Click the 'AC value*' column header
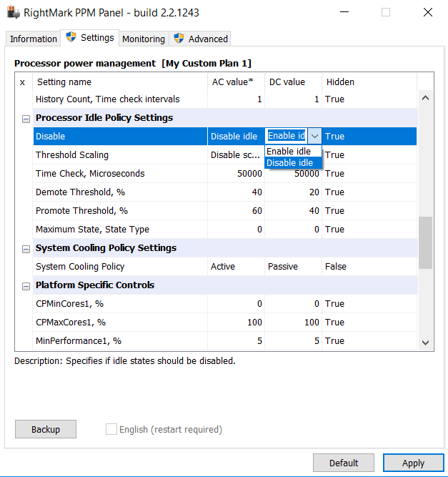Screen dimensions: 448x477 coord(237,82)
